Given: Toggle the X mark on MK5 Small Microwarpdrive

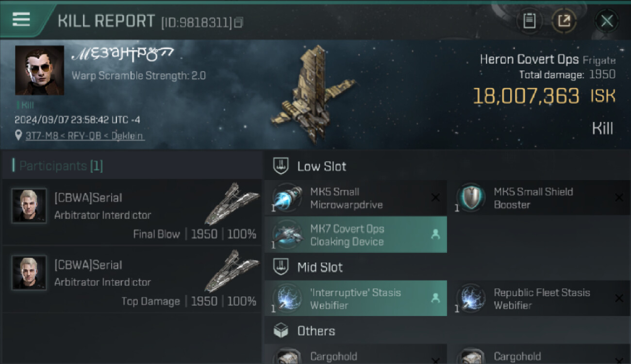Looking at the screenshot, I should (435, 198).
